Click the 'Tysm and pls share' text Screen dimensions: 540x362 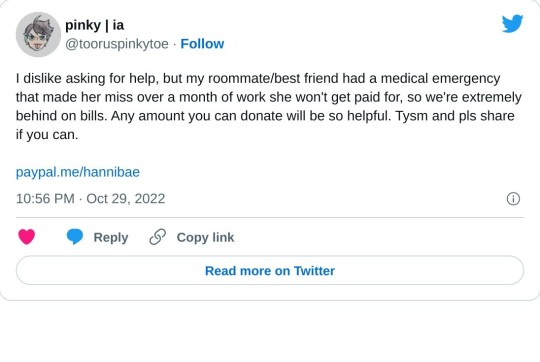pos(455,116)
